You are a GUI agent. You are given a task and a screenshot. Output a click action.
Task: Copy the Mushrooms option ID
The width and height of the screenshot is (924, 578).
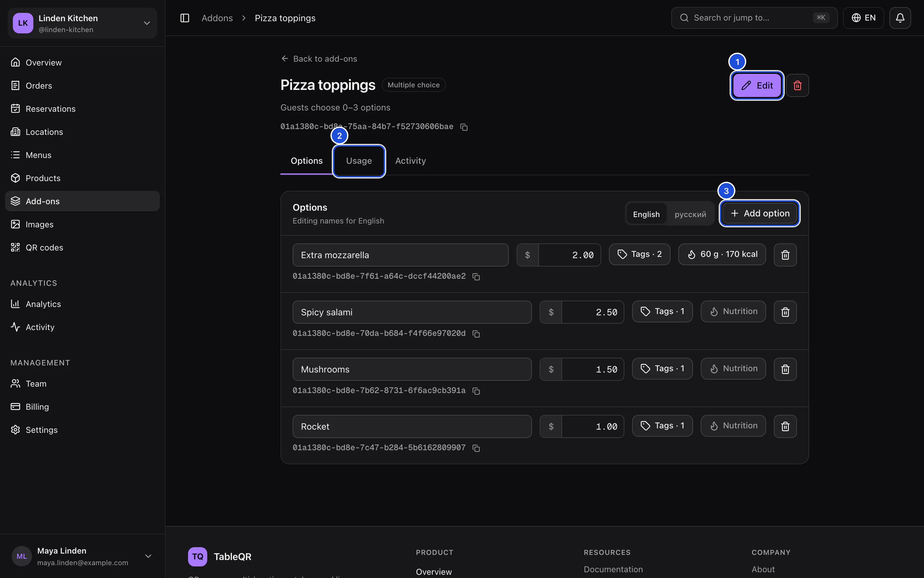(x=476, y=391)
